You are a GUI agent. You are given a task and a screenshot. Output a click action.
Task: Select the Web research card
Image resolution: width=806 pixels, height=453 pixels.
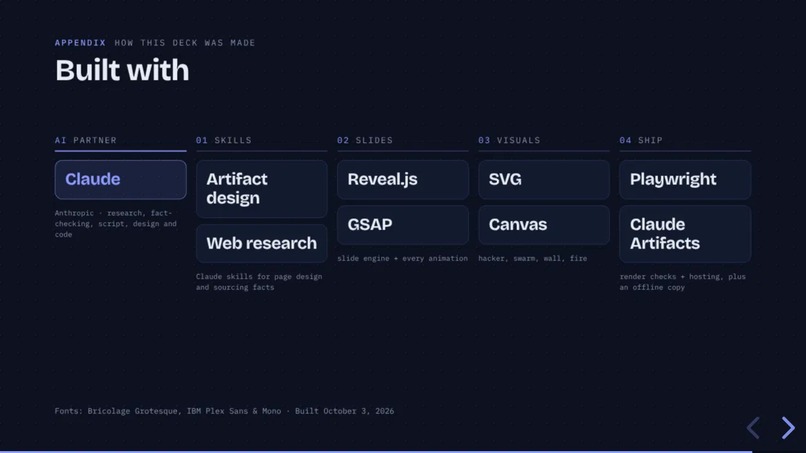click(x=262, y=243)
